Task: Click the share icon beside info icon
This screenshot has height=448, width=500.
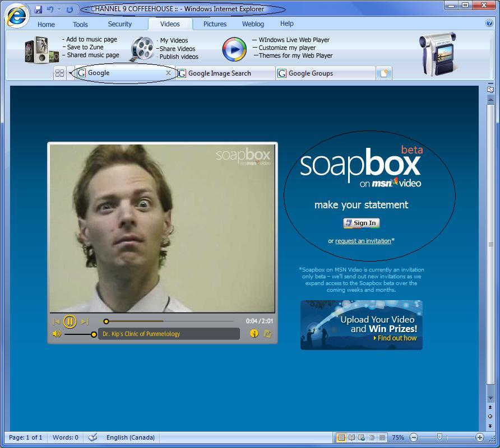Action: click(267, 334)
